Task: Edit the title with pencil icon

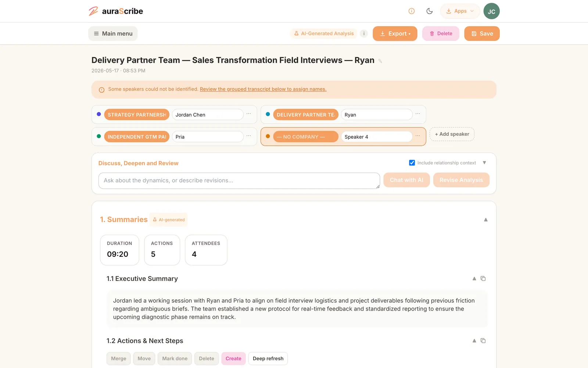Action: point(380,61)
